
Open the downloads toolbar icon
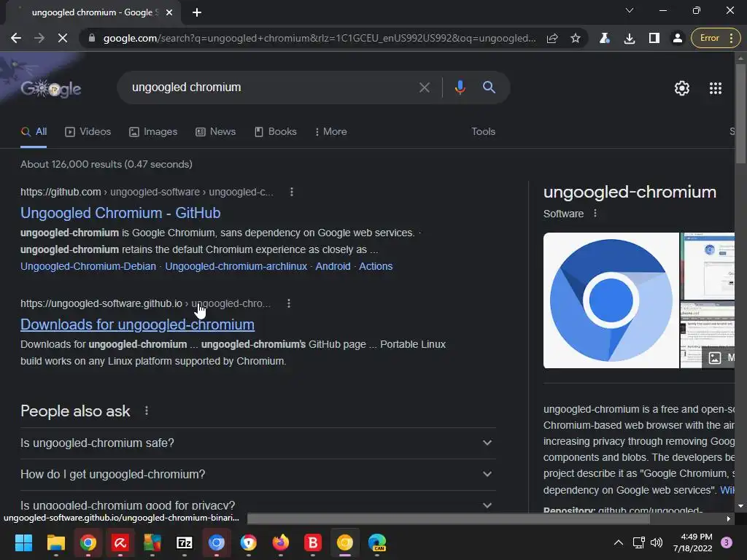[630, 38]
